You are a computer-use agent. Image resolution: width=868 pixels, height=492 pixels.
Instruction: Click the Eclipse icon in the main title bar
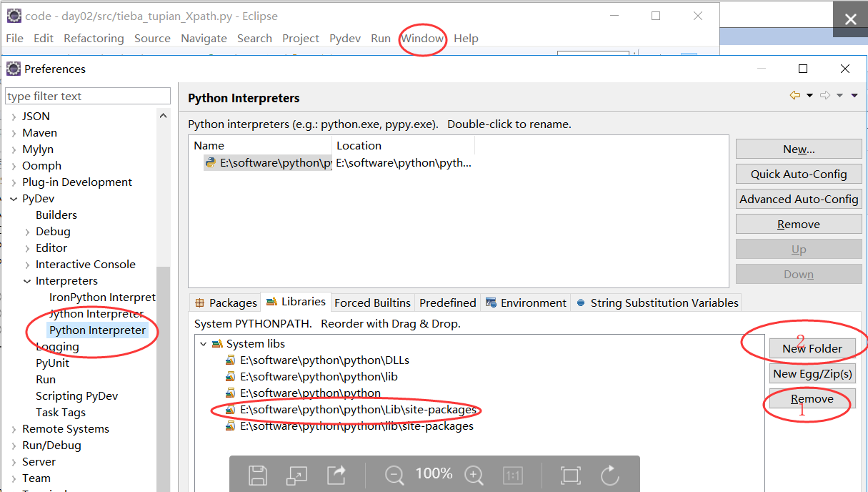click(x=14, y=16)
